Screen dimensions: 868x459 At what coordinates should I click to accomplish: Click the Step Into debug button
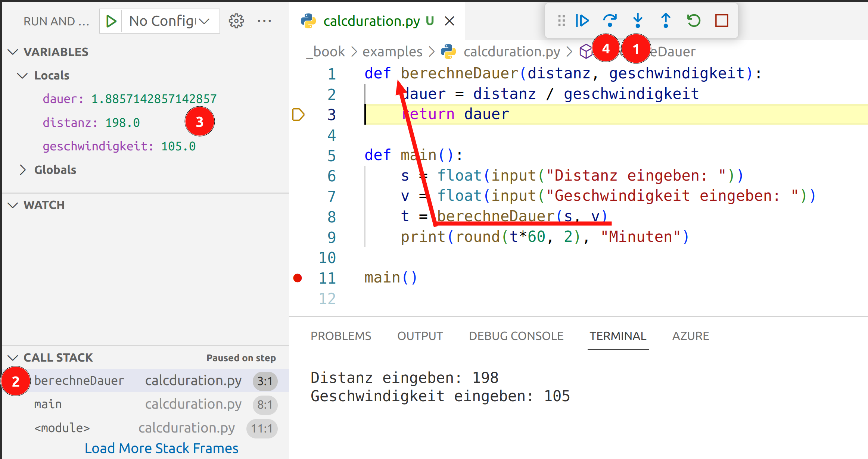(638, 21)
